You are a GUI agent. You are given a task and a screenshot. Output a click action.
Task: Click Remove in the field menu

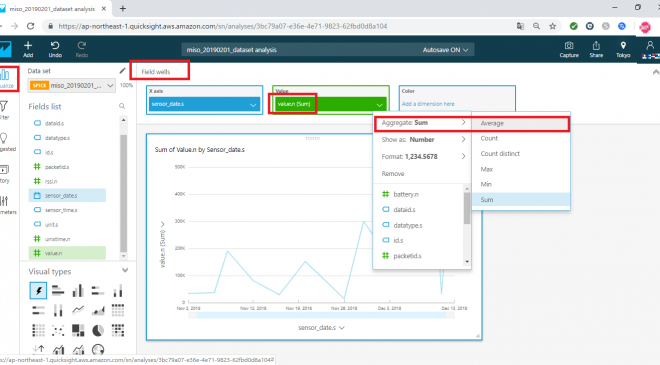(x=393, y=173)
